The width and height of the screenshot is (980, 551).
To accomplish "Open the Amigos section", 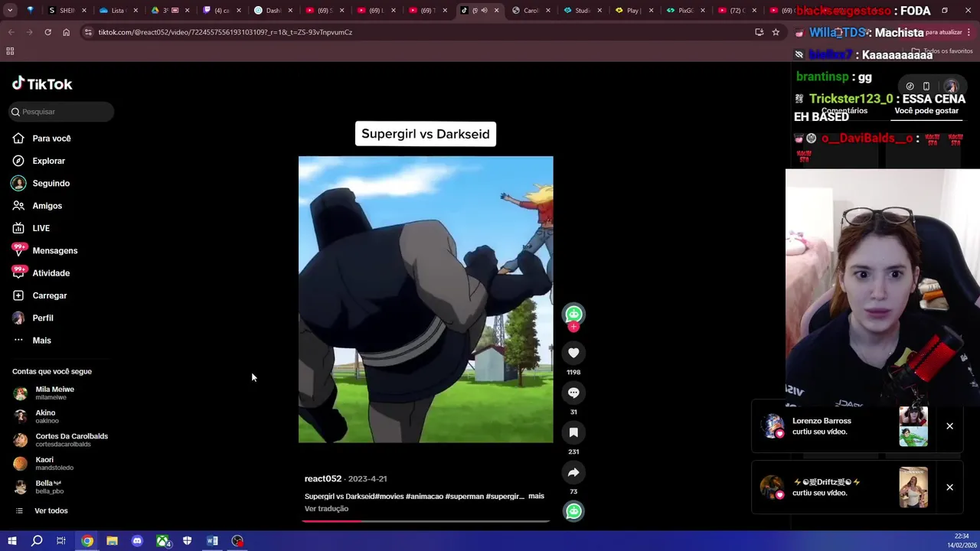I will pyautogui.click(x=37, y=206).
